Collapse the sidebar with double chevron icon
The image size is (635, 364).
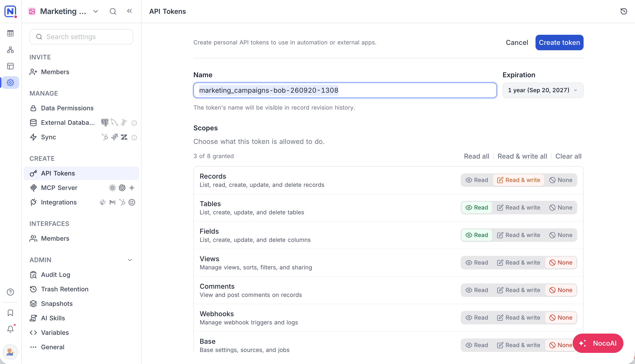coord(129,11)
